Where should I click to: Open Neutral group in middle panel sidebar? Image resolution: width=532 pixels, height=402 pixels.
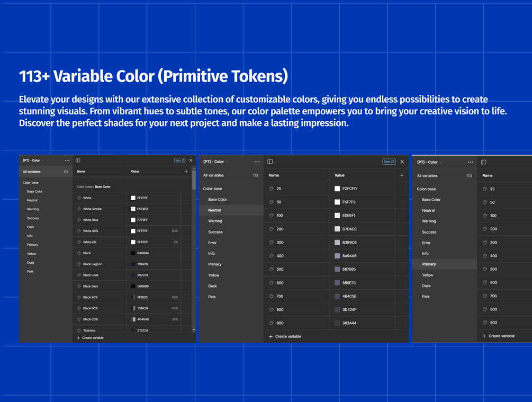[x=231, y=210]
